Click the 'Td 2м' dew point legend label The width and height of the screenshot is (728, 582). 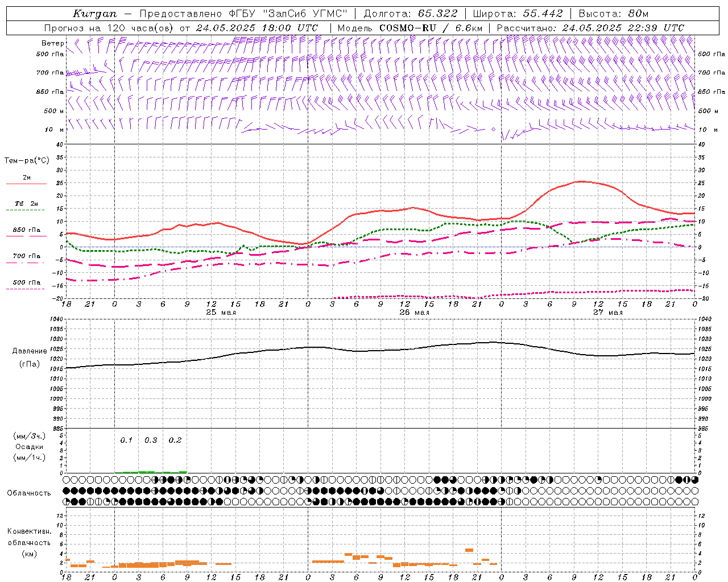pos(26,203)
